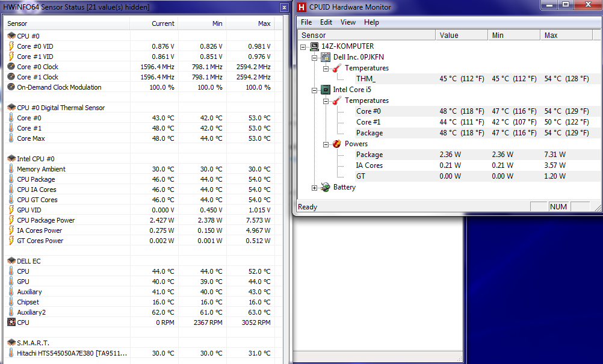Click the Sensor column header in HWiNFO64
The image size is (603, 364).
[x=67, y=23]
